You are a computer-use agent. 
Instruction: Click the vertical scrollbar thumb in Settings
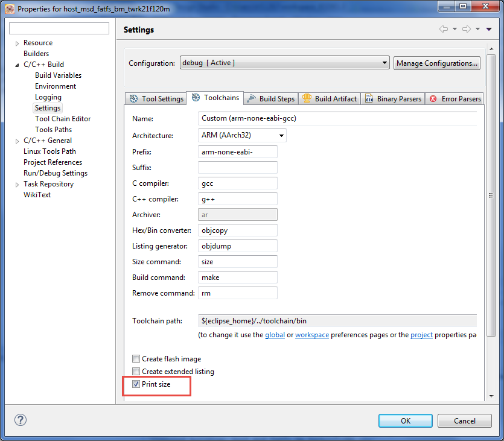pyautogui.click(x=491, y=195)
